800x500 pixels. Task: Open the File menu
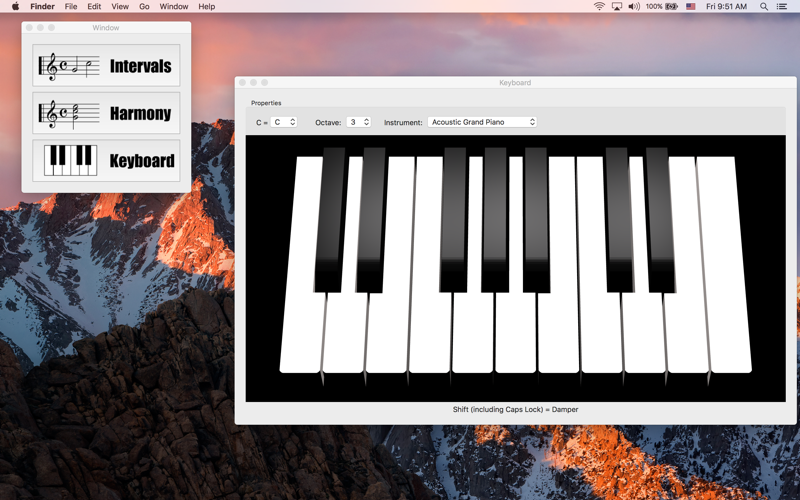pyautogui.click(x=71, y=6)
